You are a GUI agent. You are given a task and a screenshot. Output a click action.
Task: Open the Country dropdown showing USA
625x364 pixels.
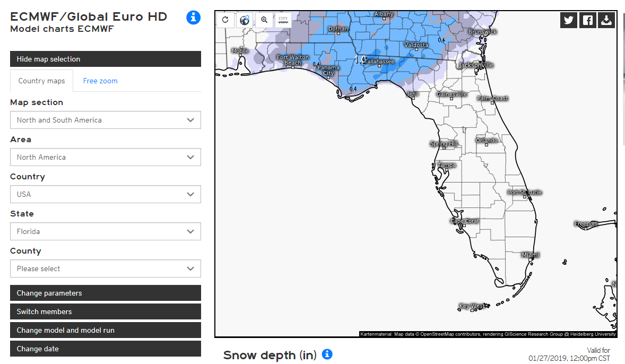(106, 194)
